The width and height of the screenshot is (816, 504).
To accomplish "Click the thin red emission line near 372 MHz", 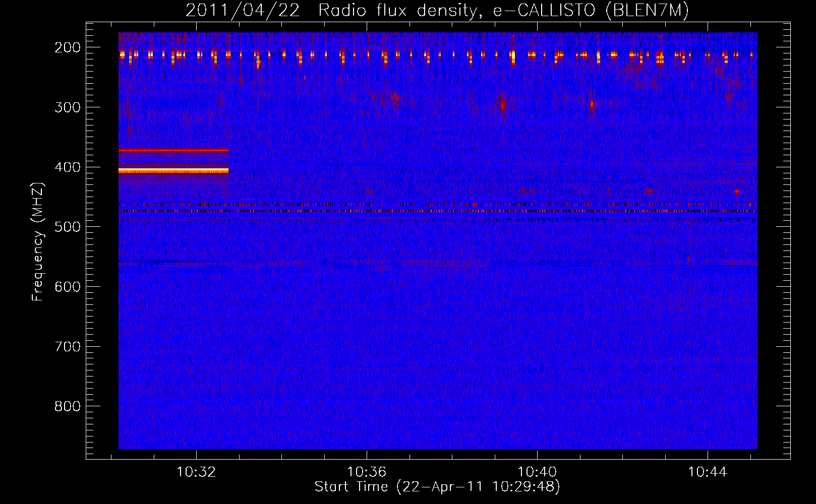I will pos(173,150).
